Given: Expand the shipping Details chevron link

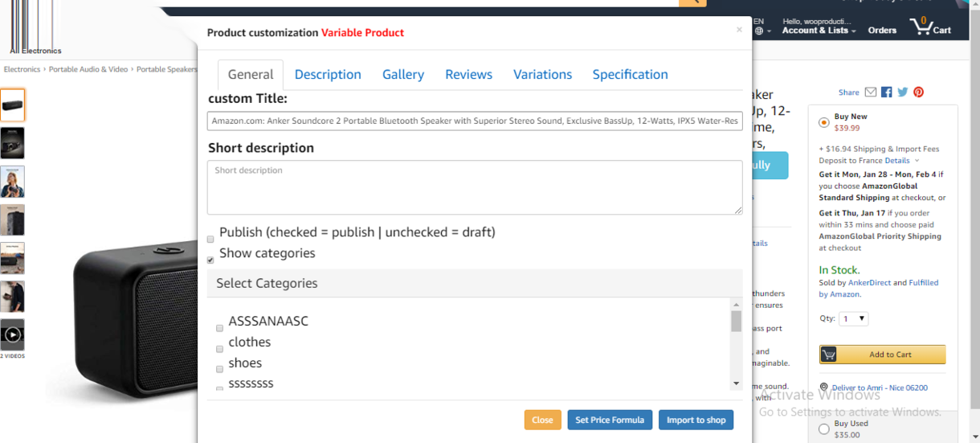Looking at the screenshot, I should coord(901,161).
